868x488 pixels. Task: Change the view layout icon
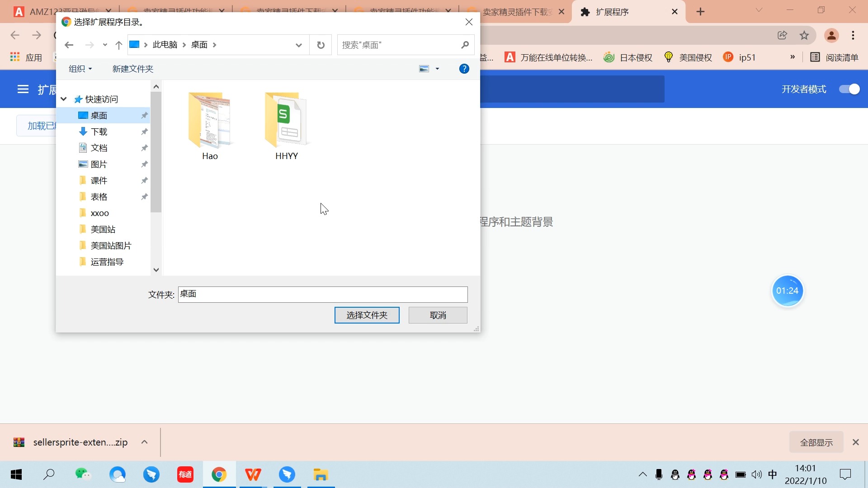coord(424,69)
